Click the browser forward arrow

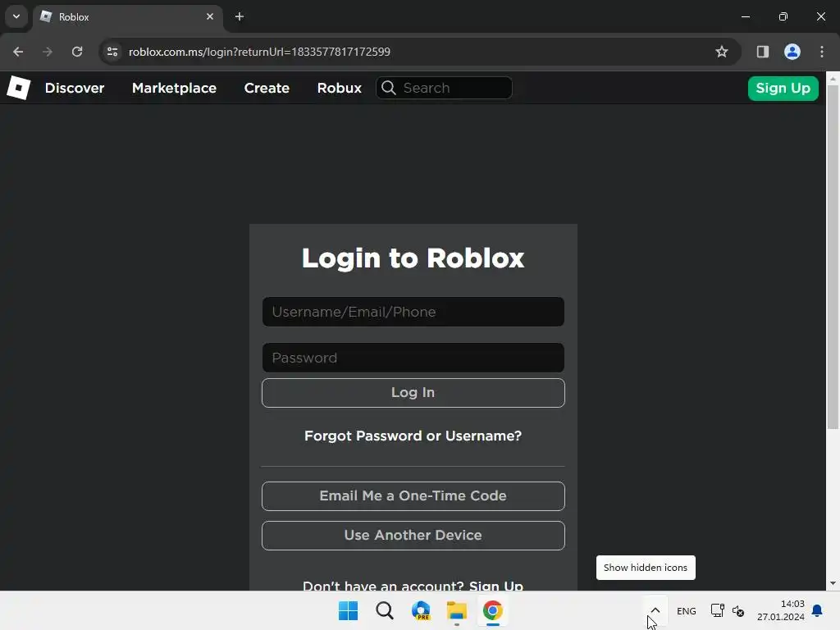tap(48, 52)
